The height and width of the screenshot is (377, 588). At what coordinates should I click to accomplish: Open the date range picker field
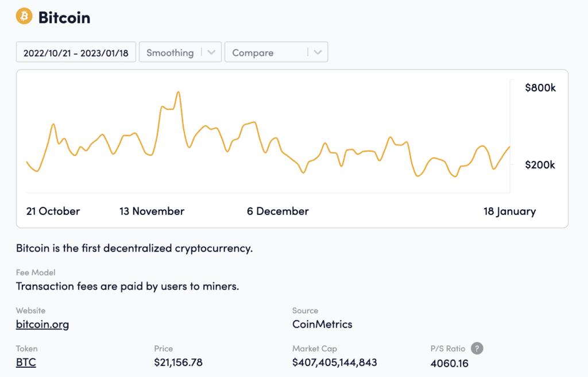(x=76, y=53)
